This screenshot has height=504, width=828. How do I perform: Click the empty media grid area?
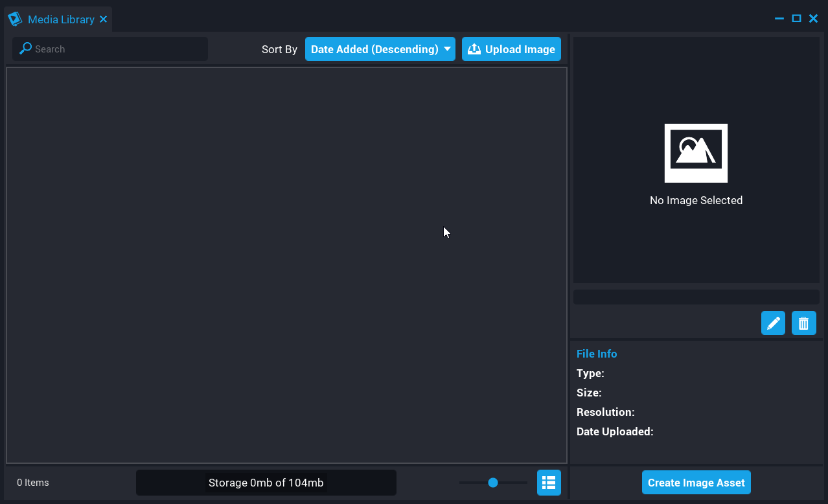tap(286, 265)
